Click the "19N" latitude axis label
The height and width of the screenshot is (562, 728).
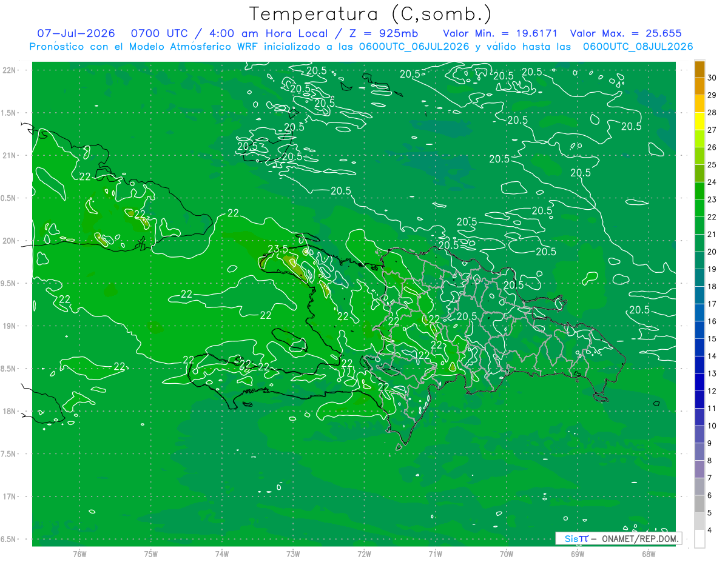click(x=10, y=326)
